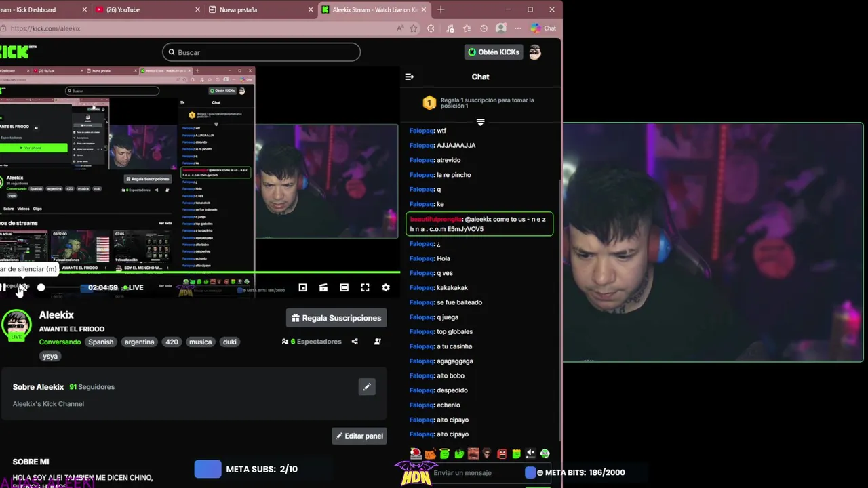Focus the Buscar search field

point(261,52)
